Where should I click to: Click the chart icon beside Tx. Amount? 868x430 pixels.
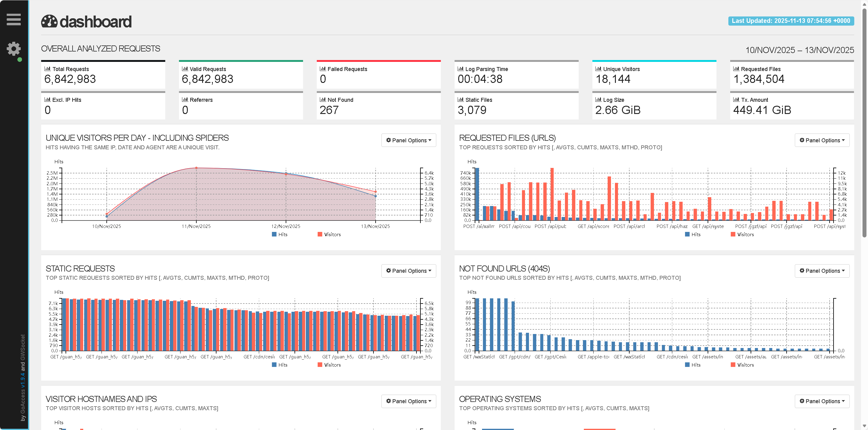click(736, 100)
